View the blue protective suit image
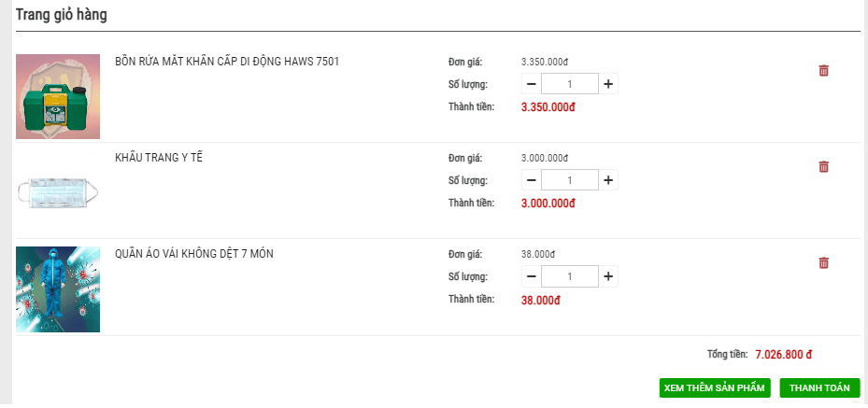Viewport: 868px width, 408px height. coord(58,289)
